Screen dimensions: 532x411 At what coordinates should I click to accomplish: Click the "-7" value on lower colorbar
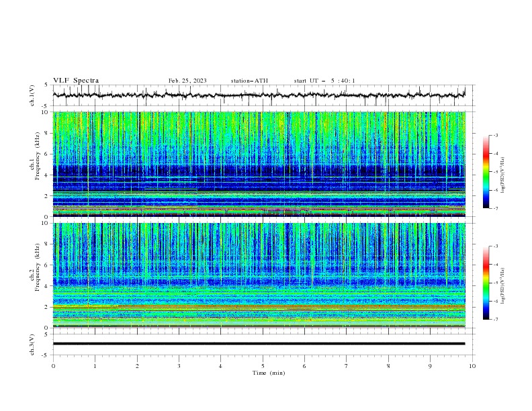pyautogui.click(x=495, y=319)
